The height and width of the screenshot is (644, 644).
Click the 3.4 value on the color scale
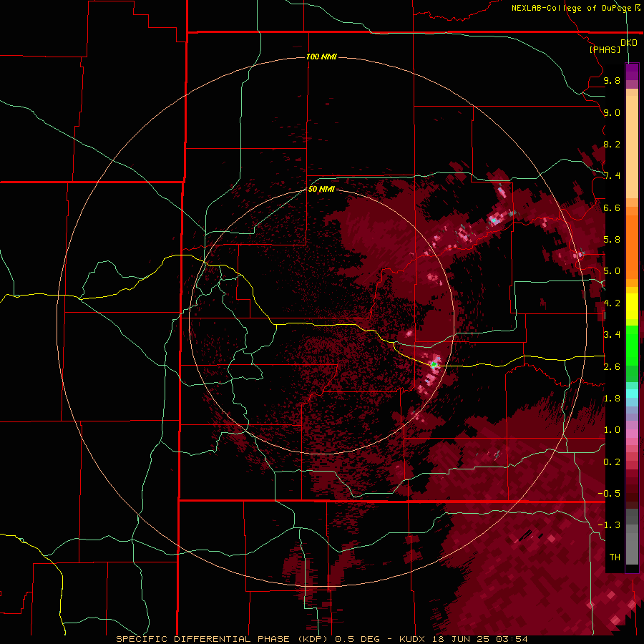(612, 335)
